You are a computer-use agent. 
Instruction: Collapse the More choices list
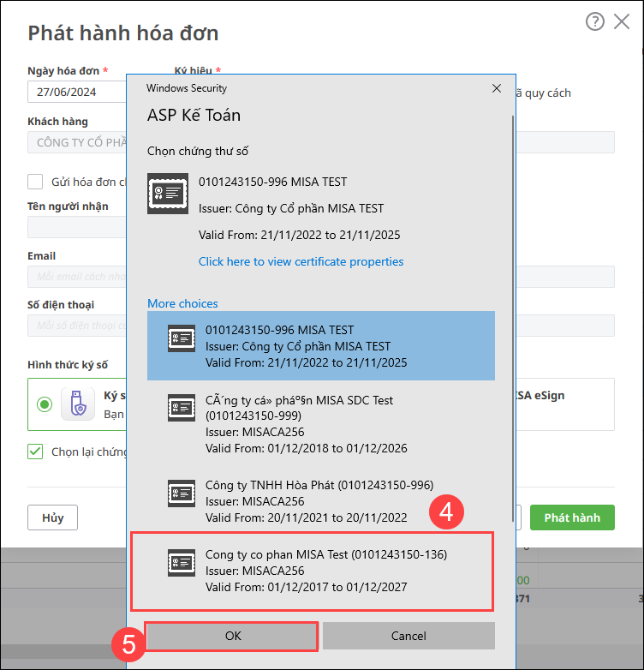(x=182, y=303)
